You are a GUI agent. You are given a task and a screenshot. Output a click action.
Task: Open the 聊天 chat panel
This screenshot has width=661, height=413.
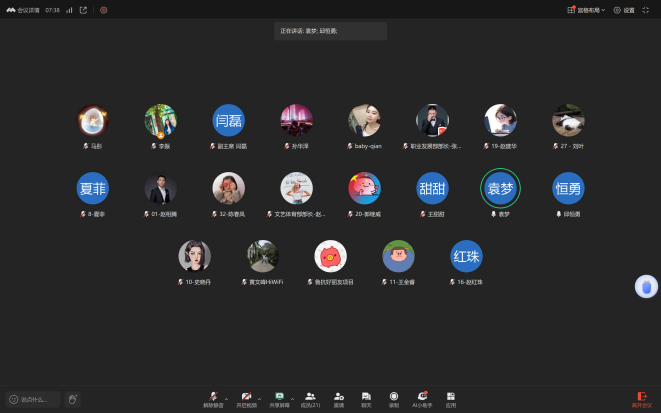366,398
